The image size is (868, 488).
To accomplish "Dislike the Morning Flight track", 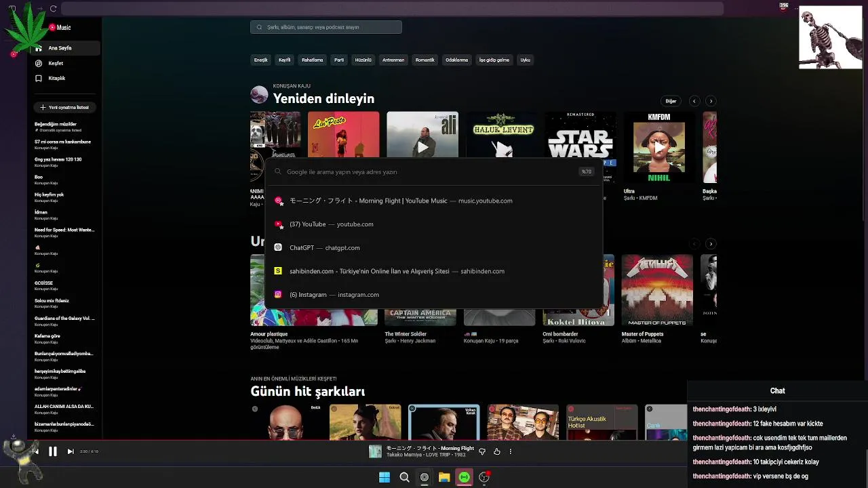I will (x=482, y=451).
